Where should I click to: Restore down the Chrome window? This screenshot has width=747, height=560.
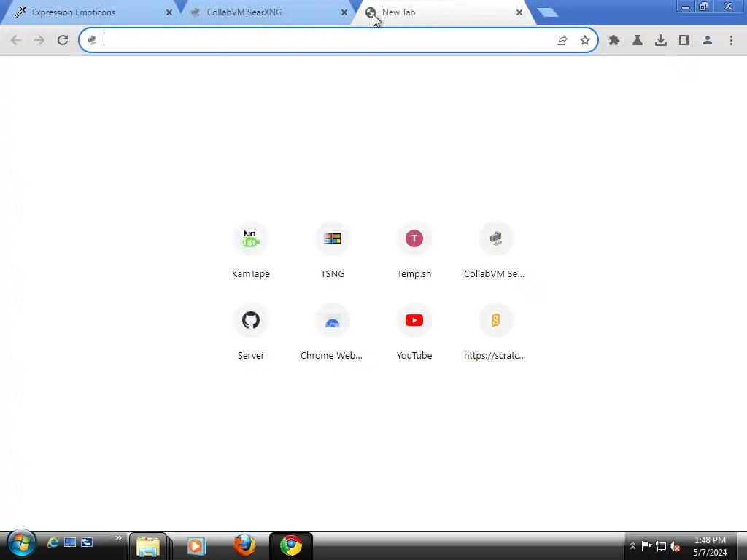click(x=704, y=6)
